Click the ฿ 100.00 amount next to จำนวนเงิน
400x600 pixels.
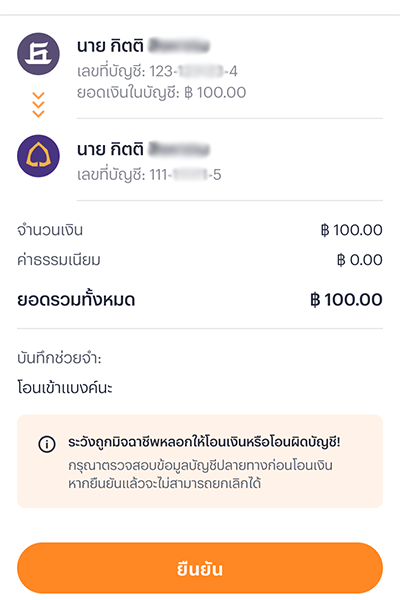pyautogui.click(x=351, y=230)
